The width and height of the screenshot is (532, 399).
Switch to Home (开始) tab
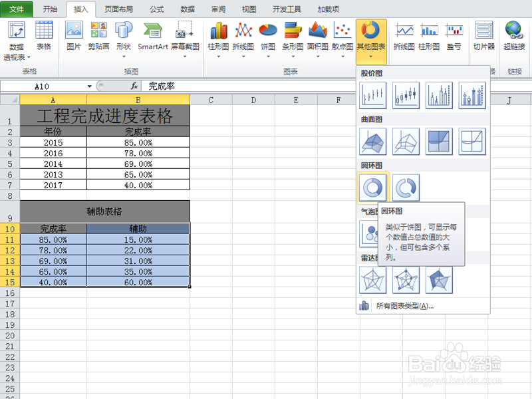click(50, 9)
